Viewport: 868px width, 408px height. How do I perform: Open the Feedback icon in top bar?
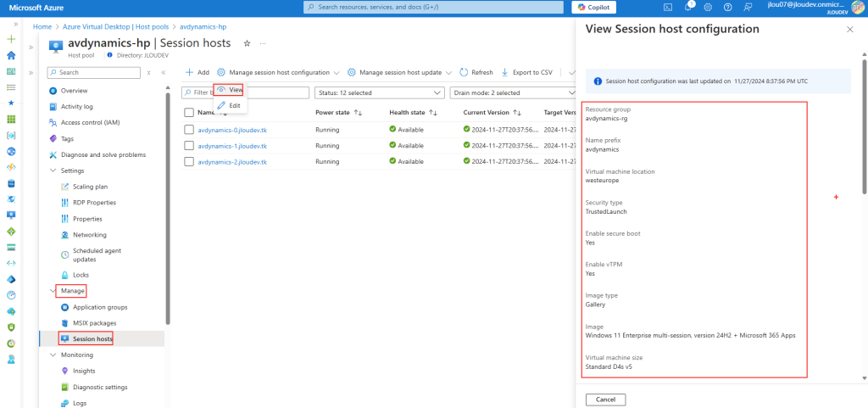click(x=748, y=7)
